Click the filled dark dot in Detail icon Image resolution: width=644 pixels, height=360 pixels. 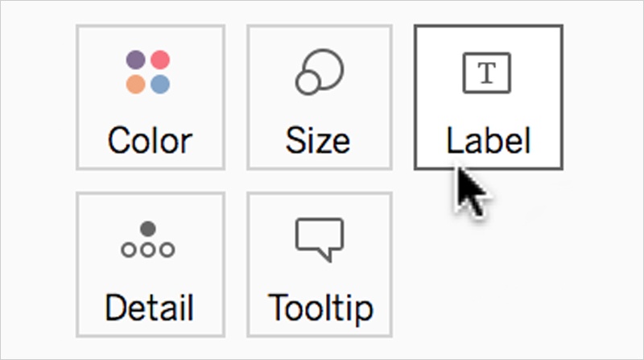(148, 229)
